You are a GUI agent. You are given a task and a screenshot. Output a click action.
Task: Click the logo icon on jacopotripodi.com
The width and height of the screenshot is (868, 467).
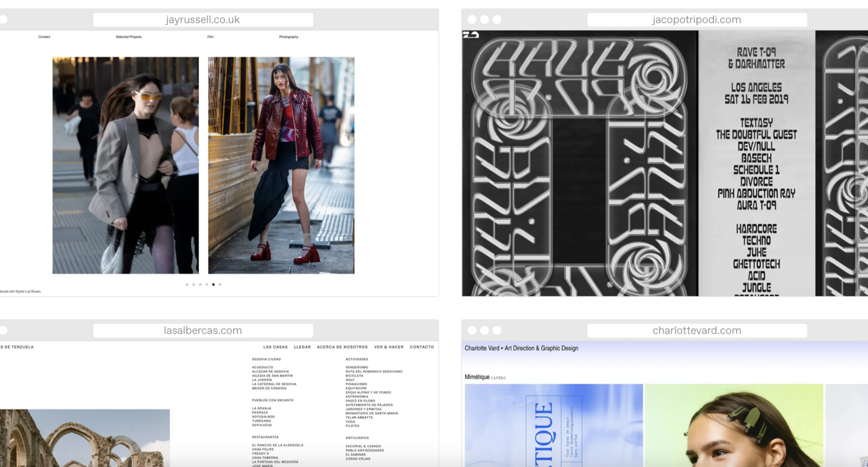click(471, 35)
